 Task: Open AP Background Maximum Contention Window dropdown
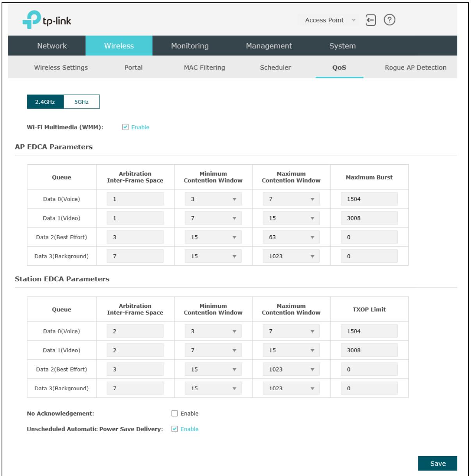pos(291,256)
